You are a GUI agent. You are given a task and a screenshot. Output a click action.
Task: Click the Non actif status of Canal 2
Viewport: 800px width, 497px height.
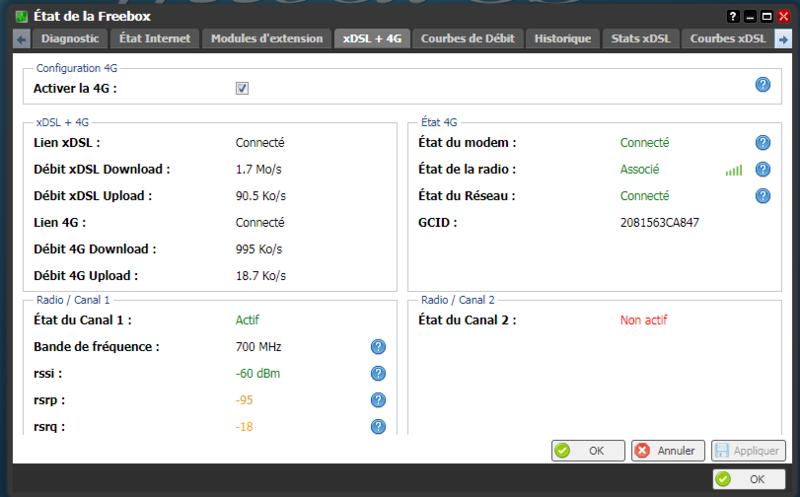pyautogui.click(x=643, y=320)
